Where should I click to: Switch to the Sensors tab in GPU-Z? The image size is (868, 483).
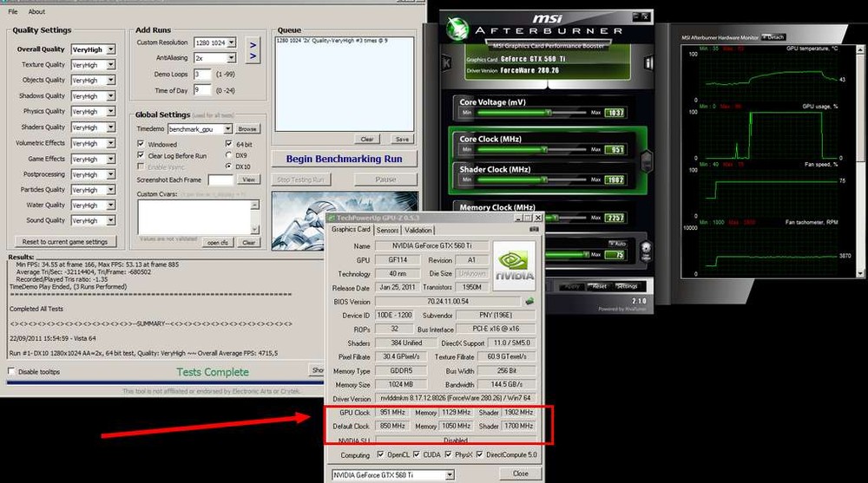[x=387, y=230]
